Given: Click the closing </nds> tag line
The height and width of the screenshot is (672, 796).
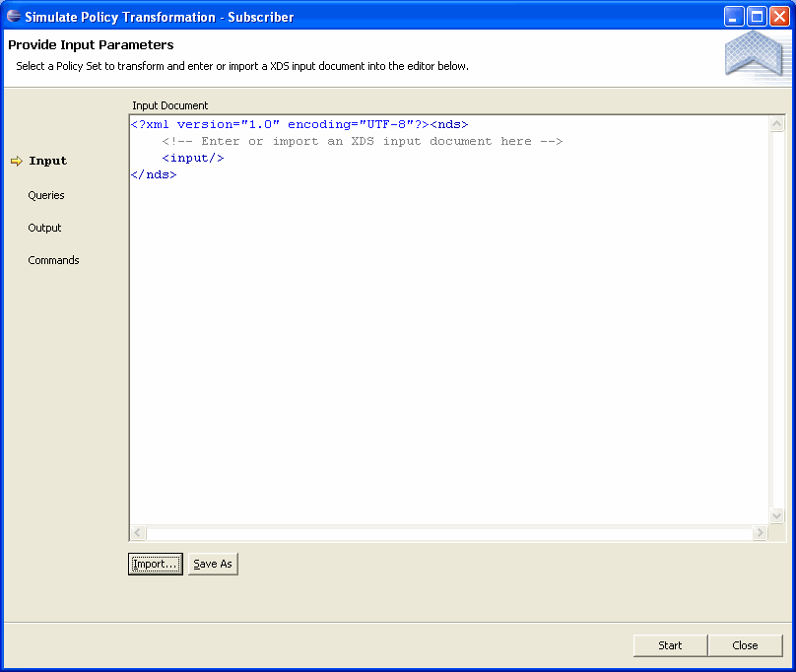Looking at the screenshot, I should 154,174.
